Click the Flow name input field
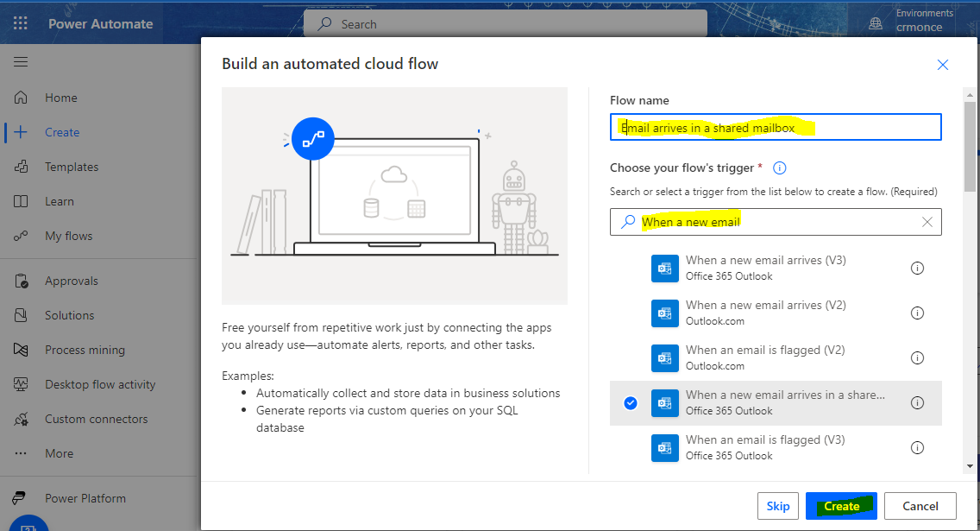980x531 pixels. click(776, 127)
